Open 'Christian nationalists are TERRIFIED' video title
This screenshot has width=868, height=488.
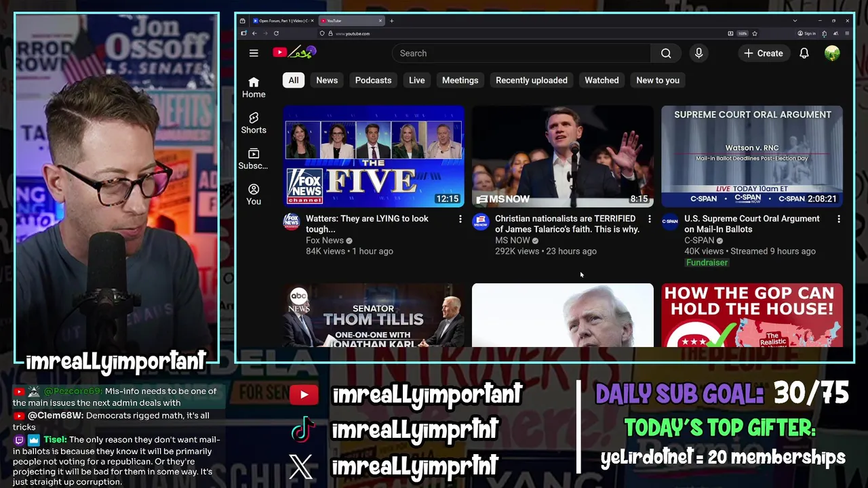click(567, 224)
